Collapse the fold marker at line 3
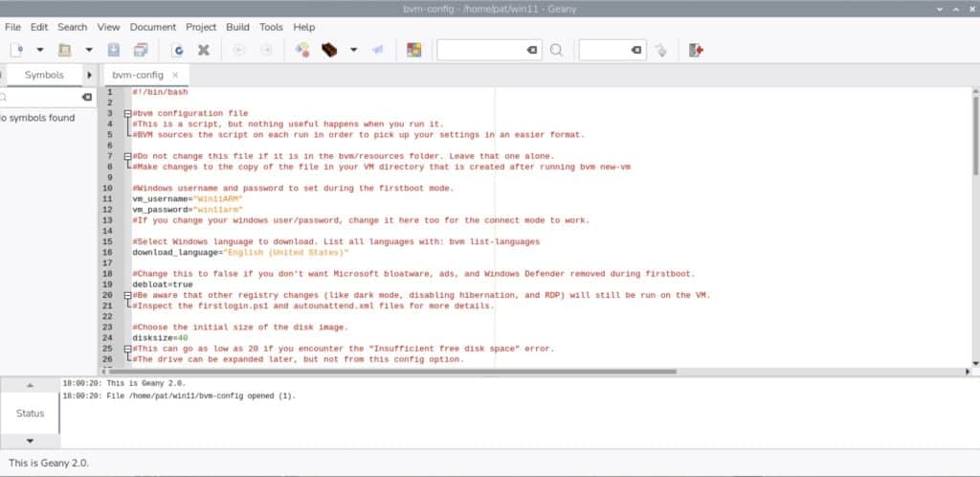The width and height of the screenshot is (980, 477). tap(126, 113)
